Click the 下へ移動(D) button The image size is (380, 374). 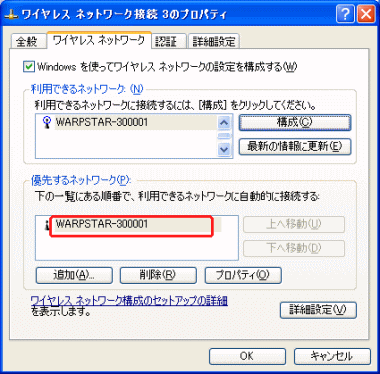(x=294, y=248)
